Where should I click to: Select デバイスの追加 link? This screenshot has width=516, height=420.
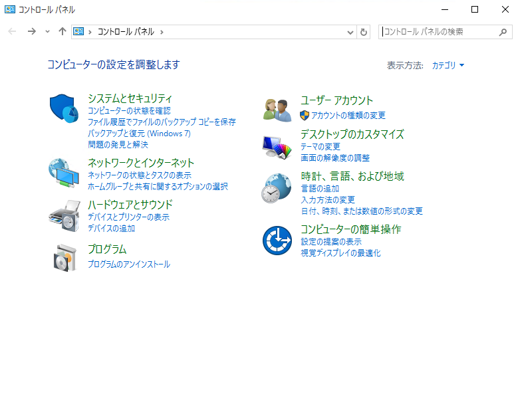coord(111,228)
